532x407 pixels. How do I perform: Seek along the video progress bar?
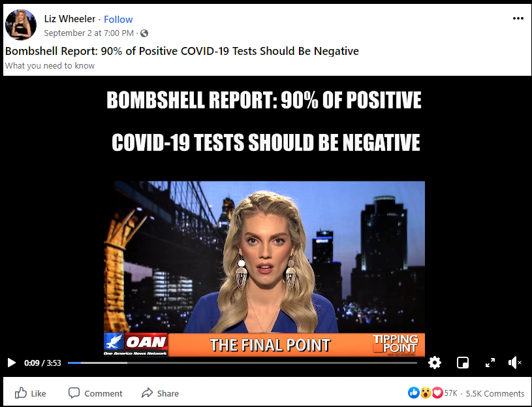(242, 363)
